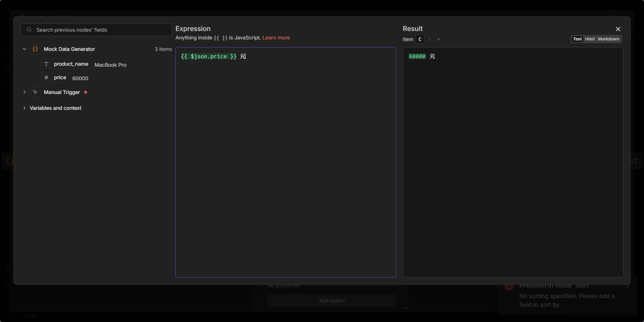Go to the previous result item

pos(430,39)
